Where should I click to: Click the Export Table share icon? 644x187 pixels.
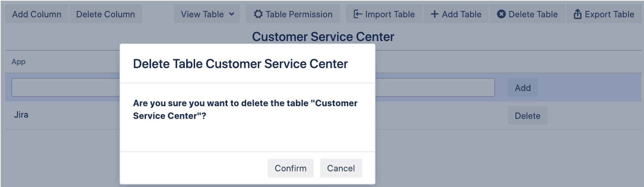coord(577,14)
